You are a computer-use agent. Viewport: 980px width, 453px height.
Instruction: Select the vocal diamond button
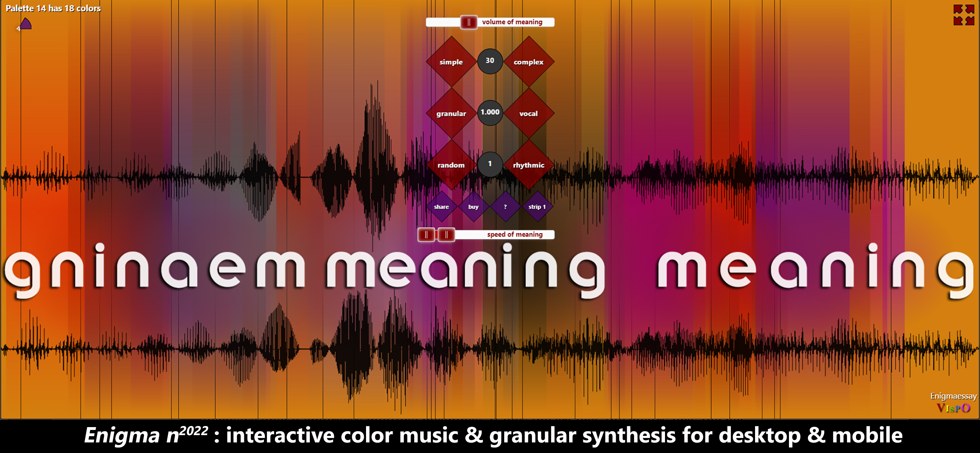coord(528,113)
